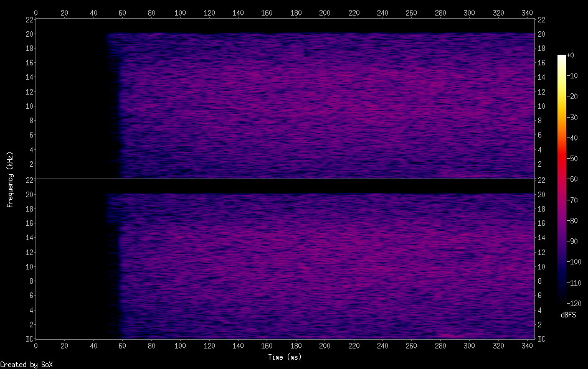This screenshot has width=588, height=369.
Task: Click the 'DC' label on the lower-left frequency axis
Action: 29,339
